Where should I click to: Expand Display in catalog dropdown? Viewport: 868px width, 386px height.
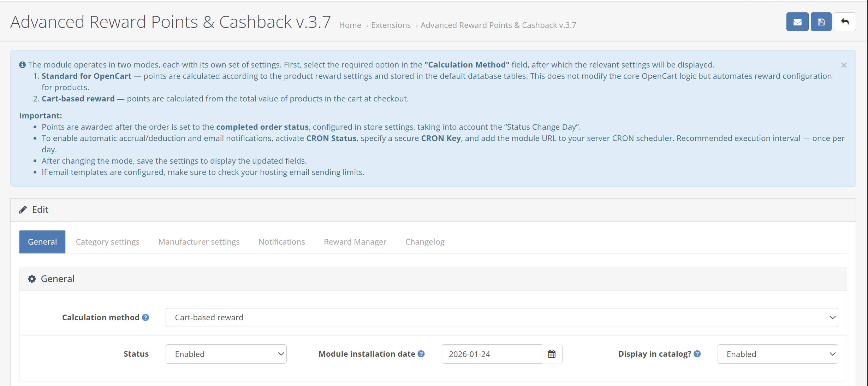pos(778,354)
